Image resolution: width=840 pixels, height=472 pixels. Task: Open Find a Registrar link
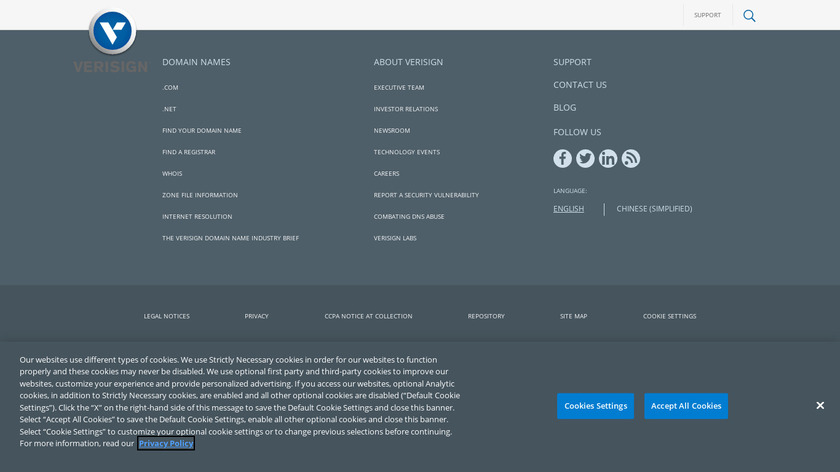click(x=189, y=152)
